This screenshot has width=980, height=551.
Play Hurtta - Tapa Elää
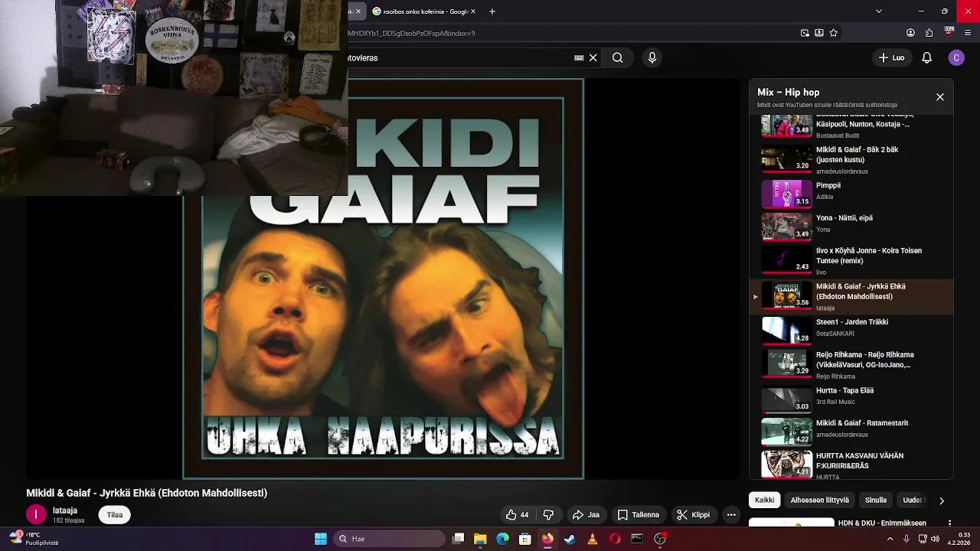pos(851,399)
